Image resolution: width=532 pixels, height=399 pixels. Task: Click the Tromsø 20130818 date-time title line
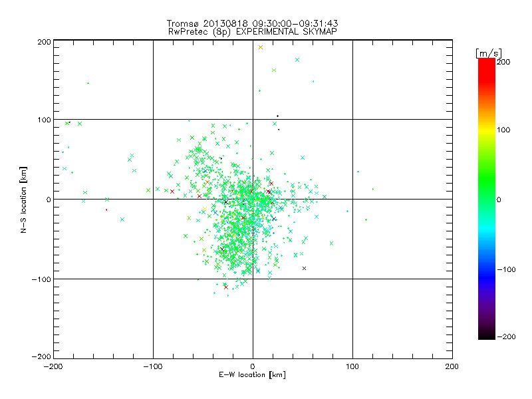click(252, 23)
